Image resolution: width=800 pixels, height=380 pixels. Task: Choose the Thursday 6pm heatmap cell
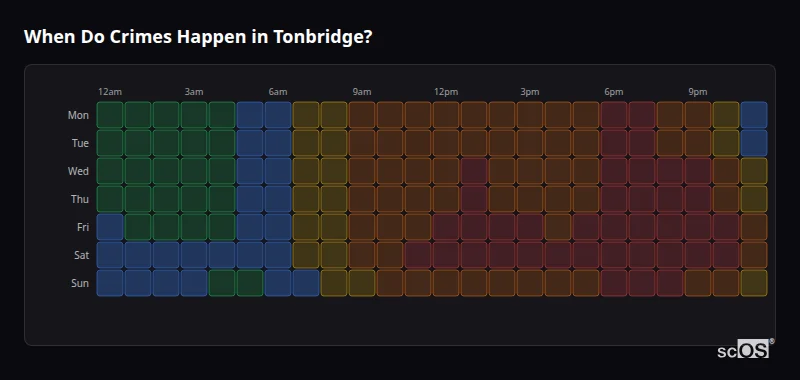pos(614,199)
